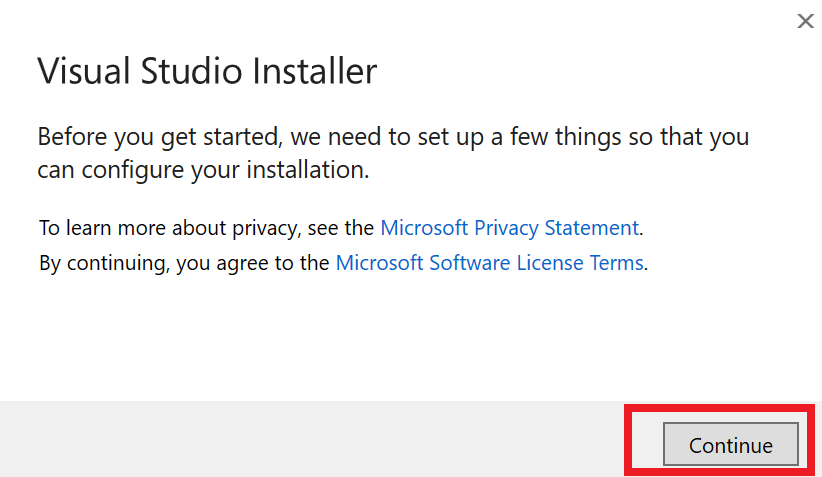The height and width of the screenshot is (477, 822).
Task: Click the Visual Studio Installer heading
Action: tap(207, 72)
